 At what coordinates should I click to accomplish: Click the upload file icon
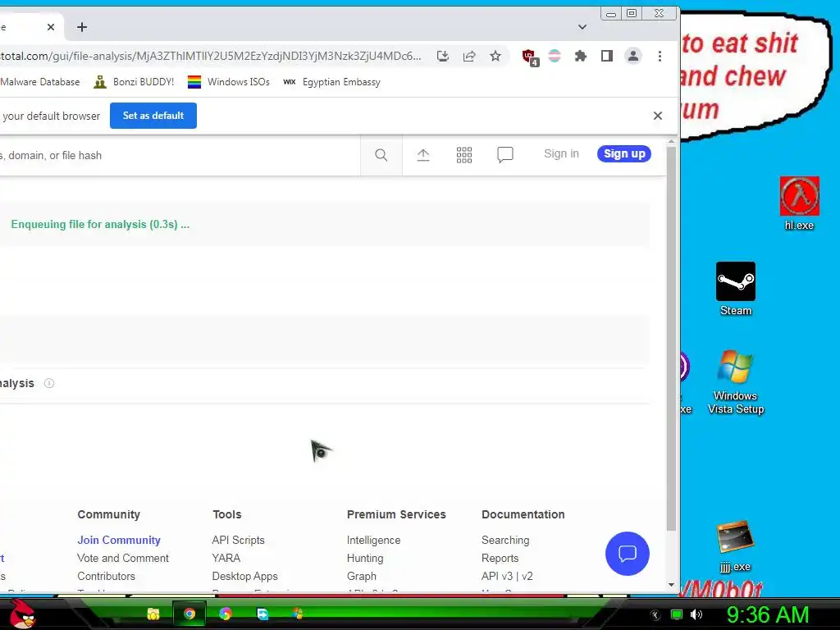423,155
